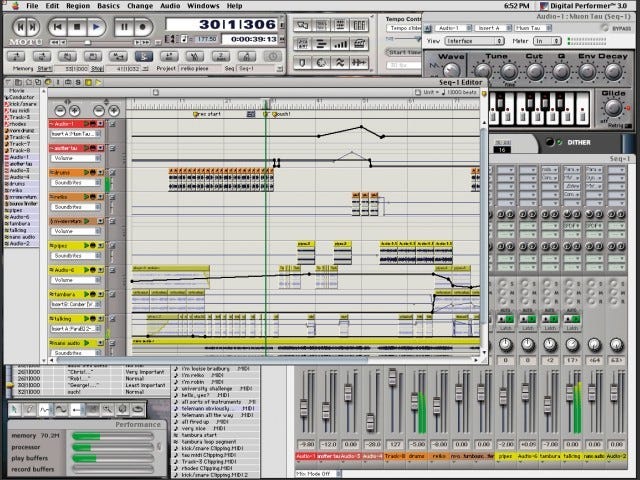Click the Digital Performer application switcher
The image size is (640, 480).
click(x=583, y=6)
